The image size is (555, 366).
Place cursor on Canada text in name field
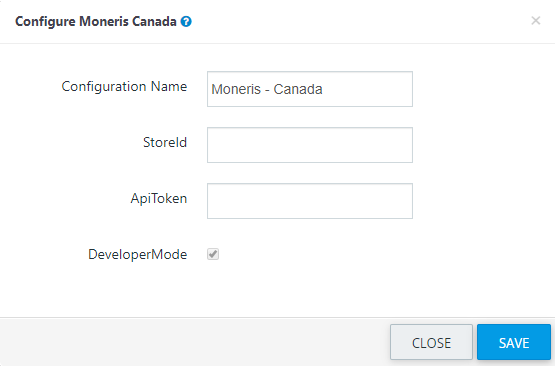[x=298, y=89]
